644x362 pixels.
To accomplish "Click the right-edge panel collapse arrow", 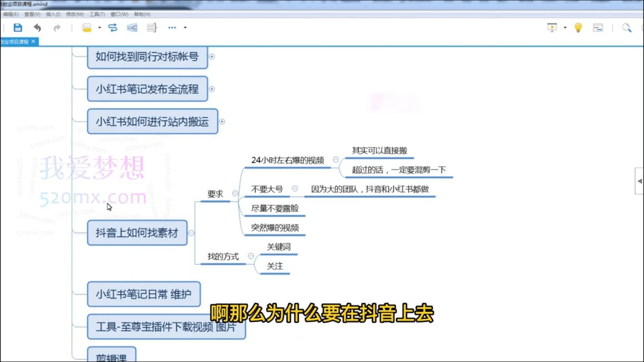I will click(x=639, y=181).
